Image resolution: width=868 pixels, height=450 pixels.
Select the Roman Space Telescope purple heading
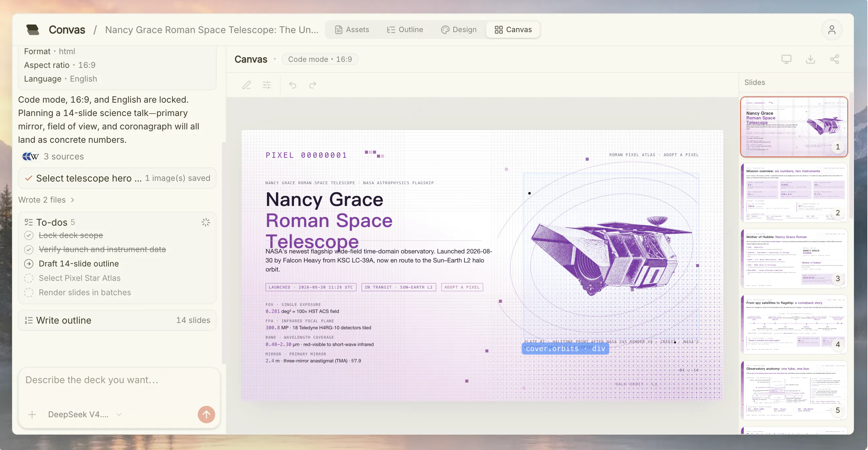(329, 231)
